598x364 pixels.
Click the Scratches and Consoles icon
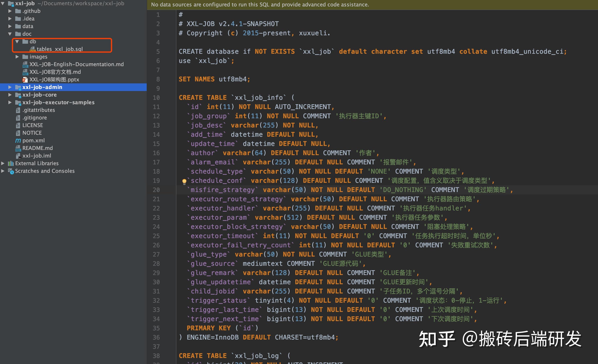11,171
